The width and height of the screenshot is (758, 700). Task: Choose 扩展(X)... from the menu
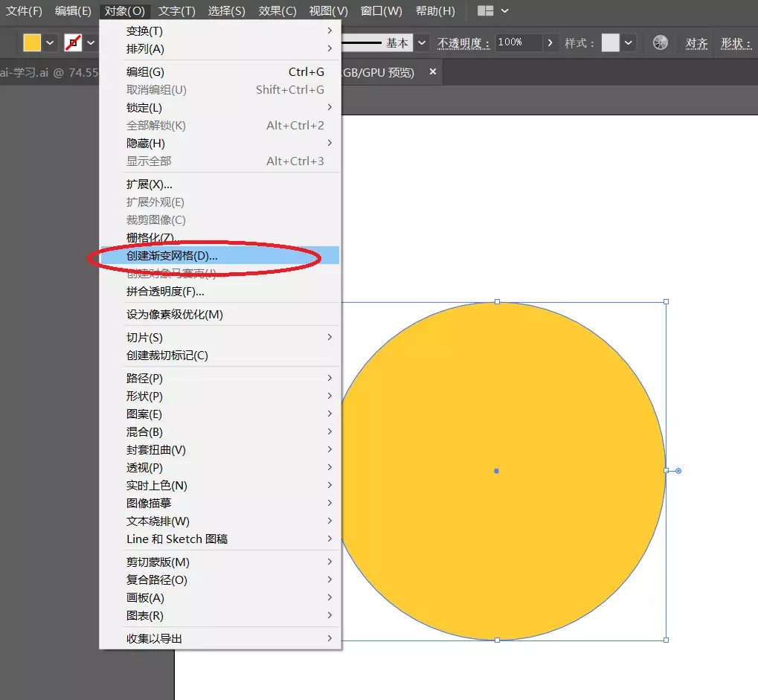pos(149,184)
